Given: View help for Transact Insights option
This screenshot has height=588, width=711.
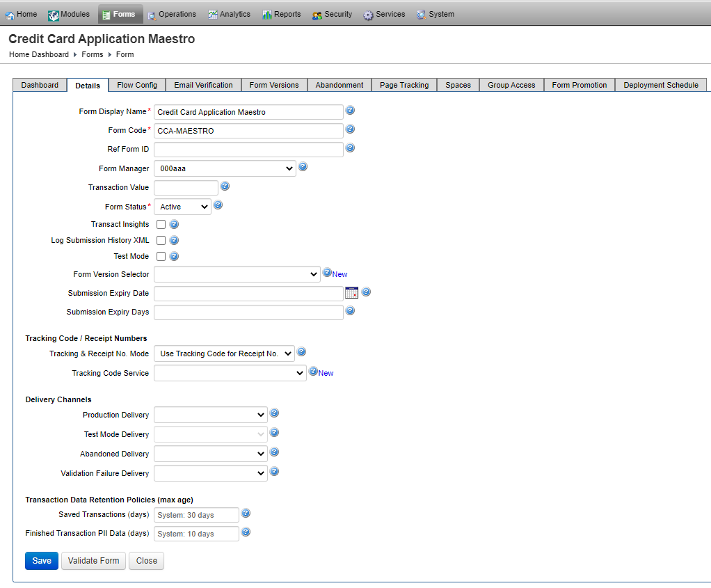Looking at the screenshot, I should 173,224.
